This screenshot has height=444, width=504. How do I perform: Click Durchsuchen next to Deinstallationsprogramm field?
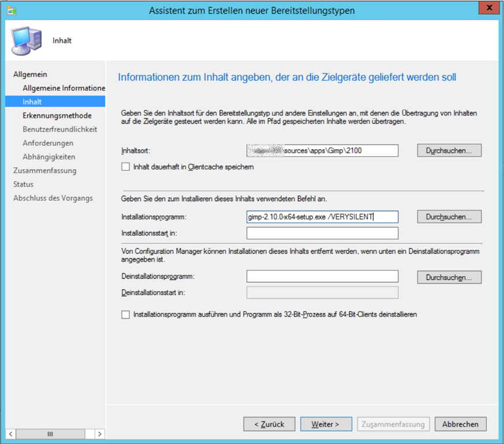(x=449, y=277)
